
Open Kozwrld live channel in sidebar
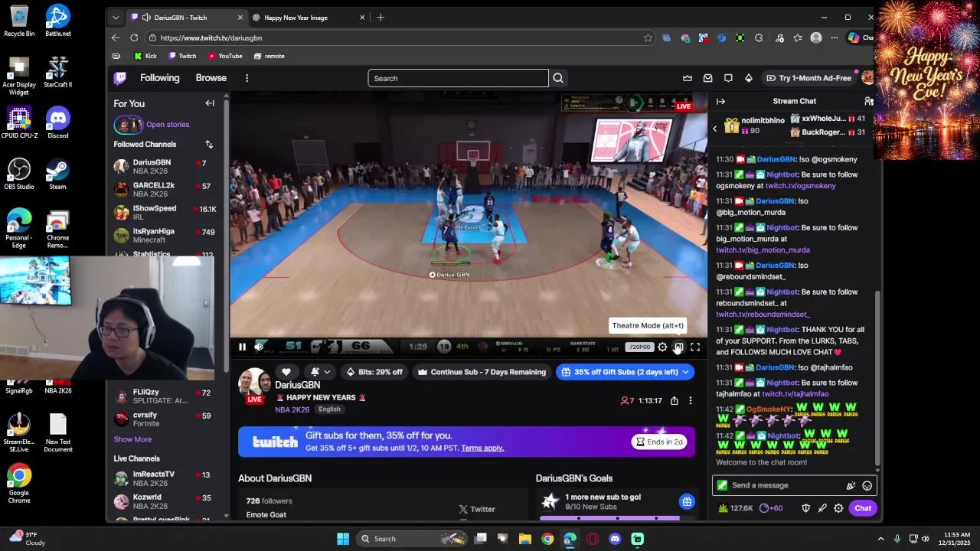(x=164, y=502)
